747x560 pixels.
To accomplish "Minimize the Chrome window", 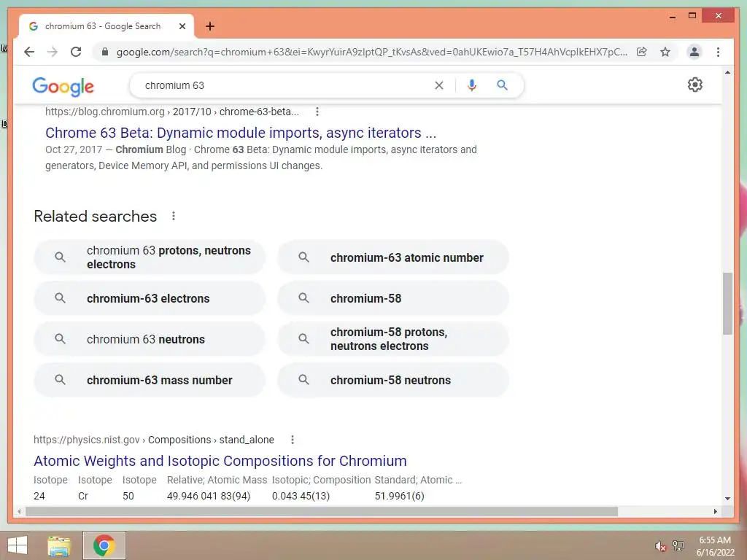I will pyautogui.click(x=672, y=16).
